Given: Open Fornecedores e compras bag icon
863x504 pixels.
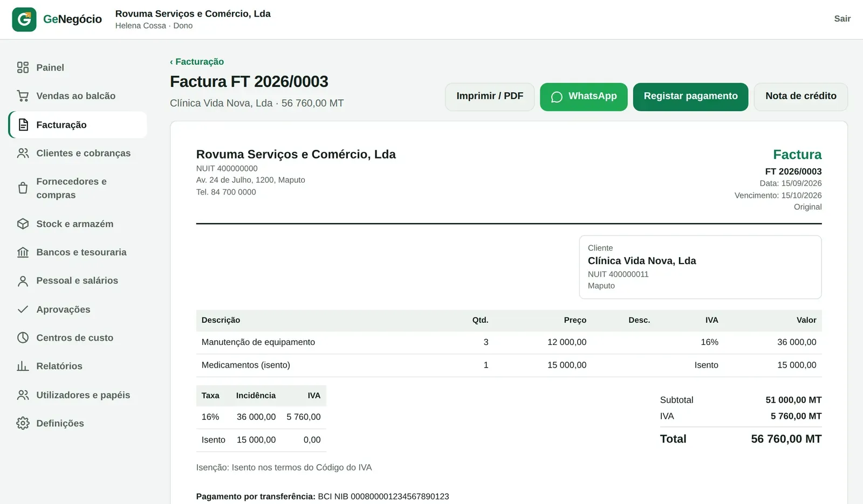Looking at the screenshot, I should [23, 188].
